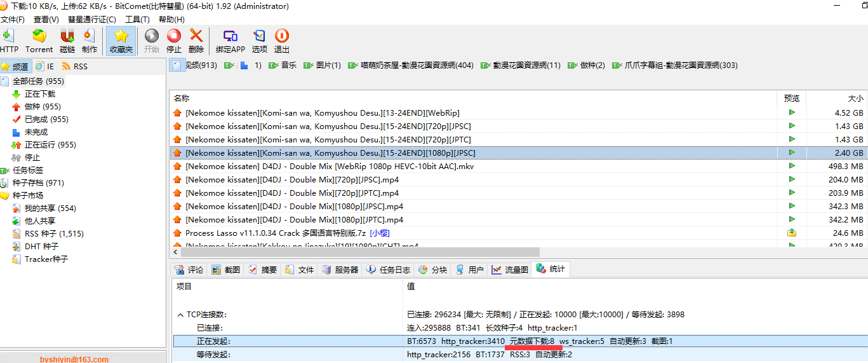The width and height of the screenshot is (868, 363).
Task: Select 已完成 (955) in the tree
Action: pos(46,120)
